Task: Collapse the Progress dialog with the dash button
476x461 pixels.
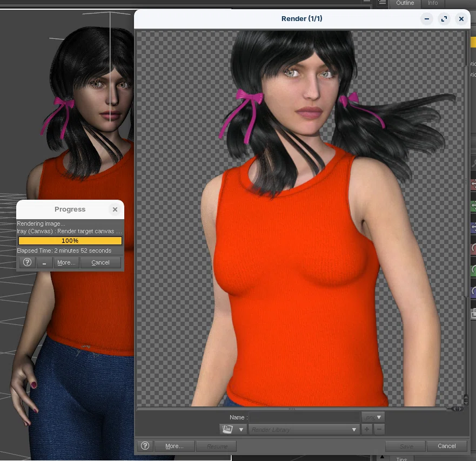Action: coord(44,262)
